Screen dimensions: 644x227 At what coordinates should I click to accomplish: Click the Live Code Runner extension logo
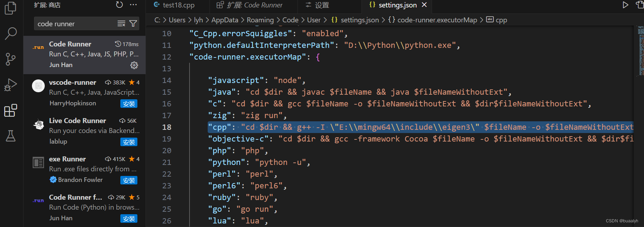click(x=38, y=124)
